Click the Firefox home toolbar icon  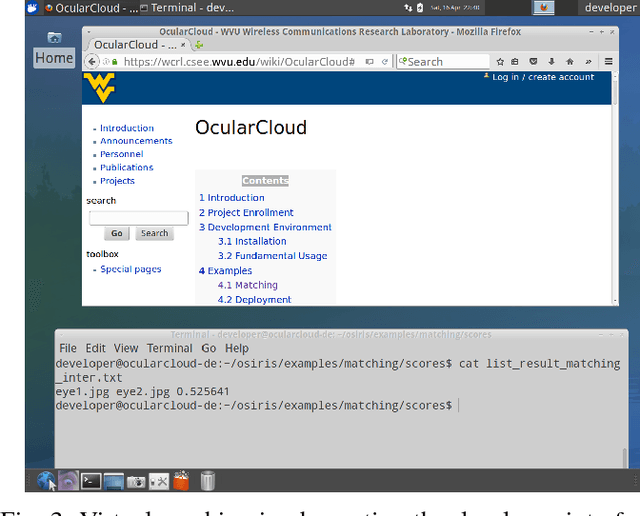[570, 62]
